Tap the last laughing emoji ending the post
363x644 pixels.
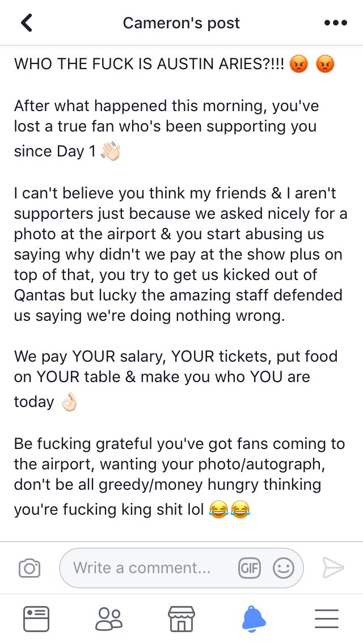coord(240,510)
